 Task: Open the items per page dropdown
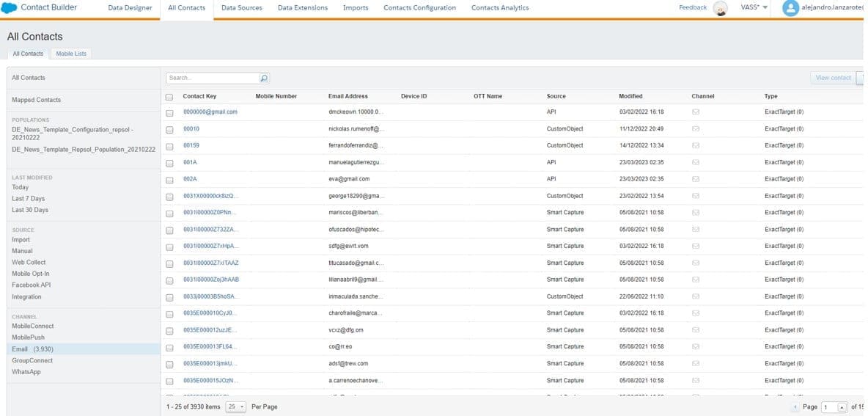tap(235, 406)
